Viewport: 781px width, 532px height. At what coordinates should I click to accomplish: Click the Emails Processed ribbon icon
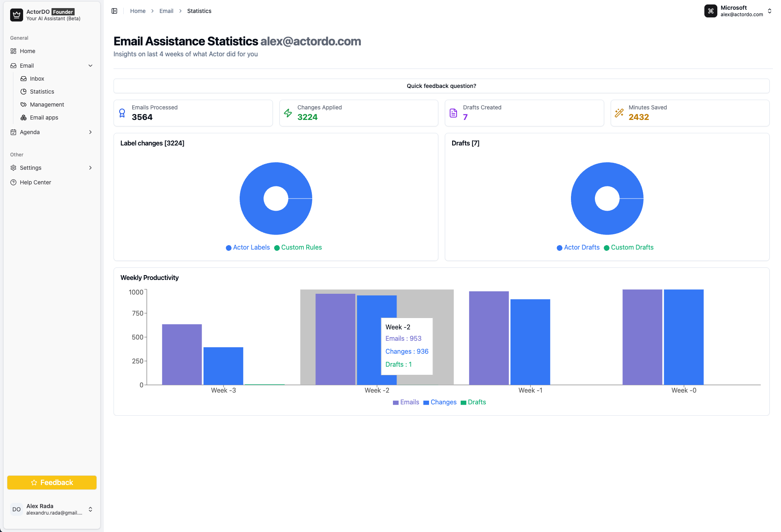[122, 113]
